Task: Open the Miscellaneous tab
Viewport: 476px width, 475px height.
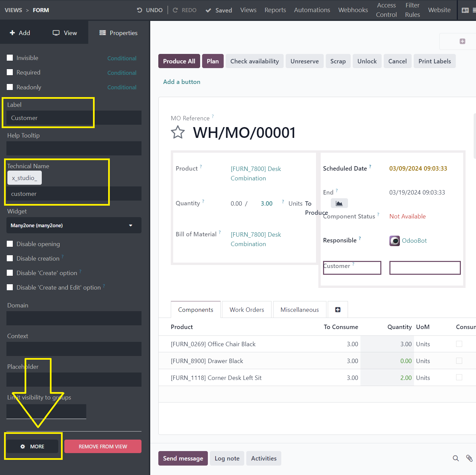Action: (300, 309)
